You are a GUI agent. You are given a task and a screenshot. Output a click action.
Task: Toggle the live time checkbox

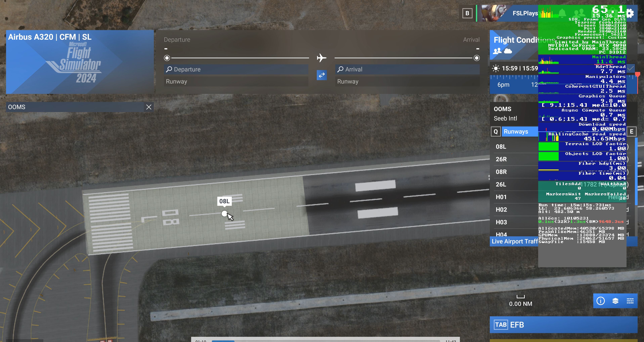(631, 68)
